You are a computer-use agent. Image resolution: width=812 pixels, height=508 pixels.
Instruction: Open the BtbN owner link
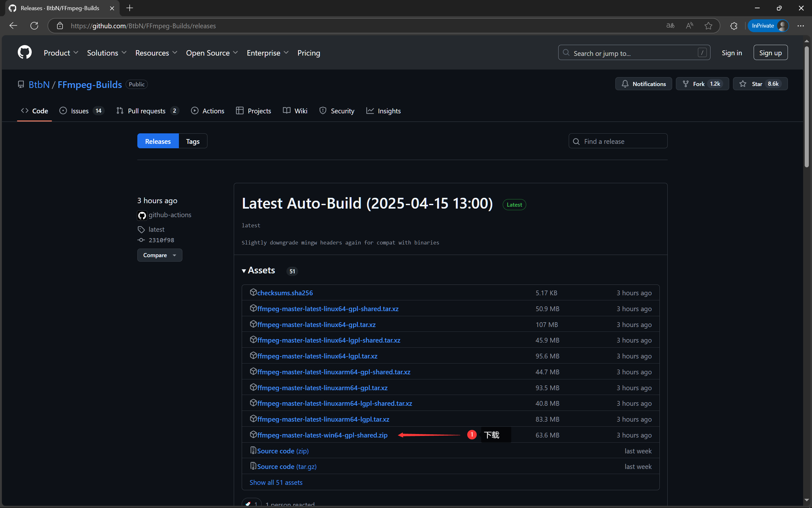point(39,84)
